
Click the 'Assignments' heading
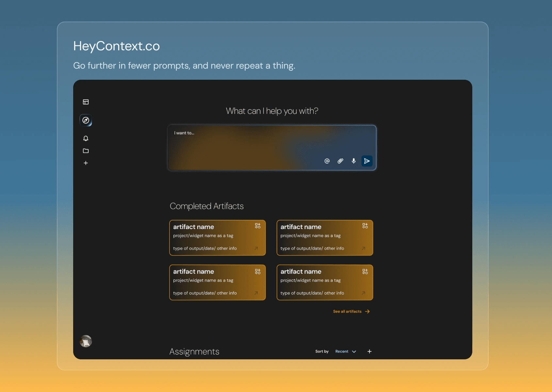point(194,351)
